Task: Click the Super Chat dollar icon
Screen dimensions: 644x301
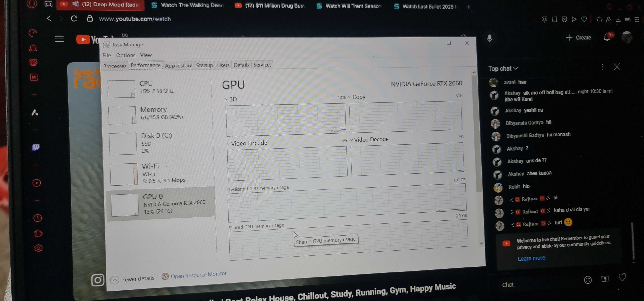Action: pyautogui.click(x=605, y=278)
